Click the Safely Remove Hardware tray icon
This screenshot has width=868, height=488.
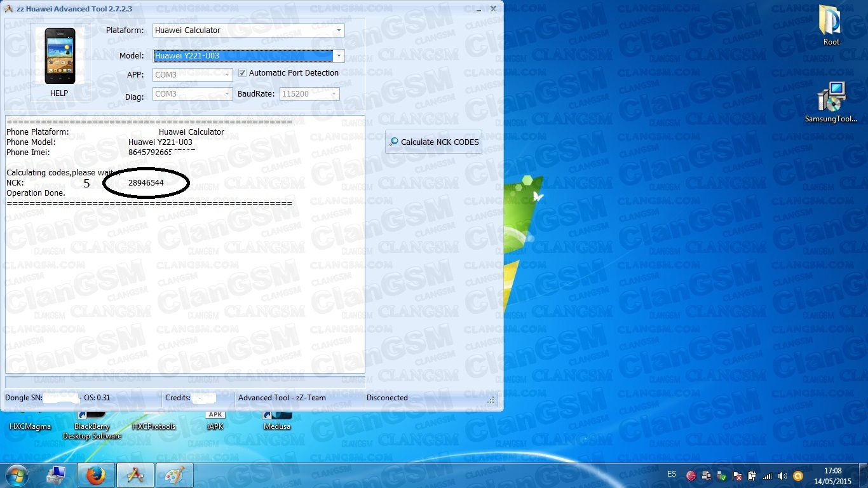click(722, 476)
